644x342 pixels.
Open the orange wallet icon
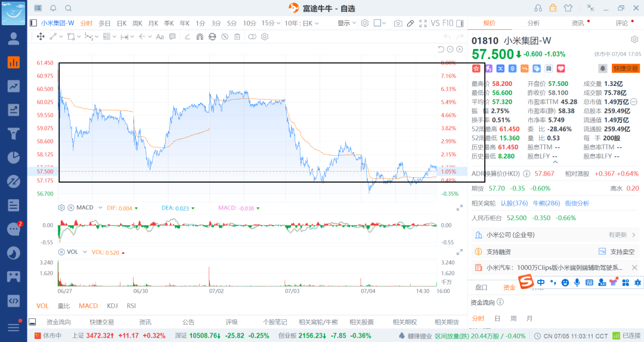coord(553,8)
